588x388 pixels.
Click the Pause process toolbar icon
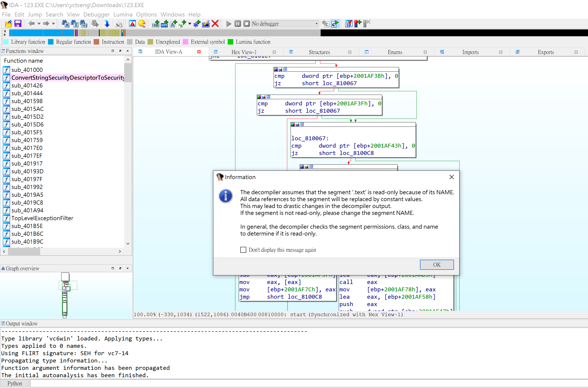[x=238, y=24]
